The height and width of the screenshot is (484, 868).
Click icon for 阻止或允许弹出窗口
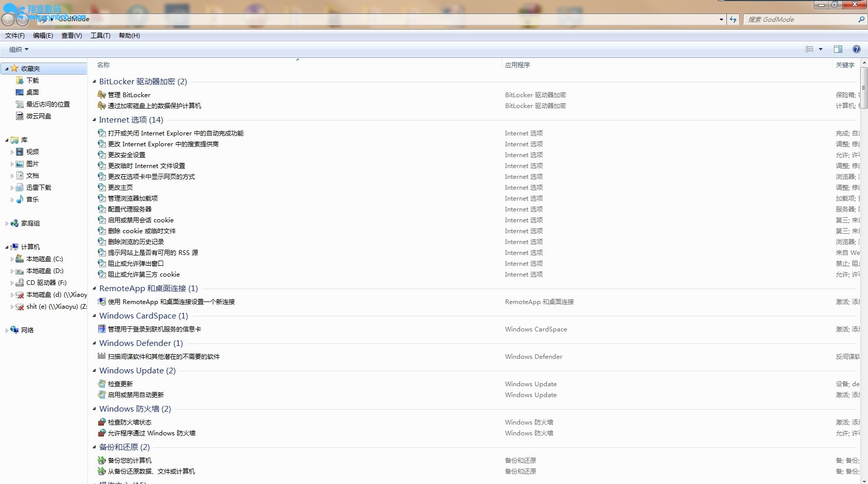point(102,263)
